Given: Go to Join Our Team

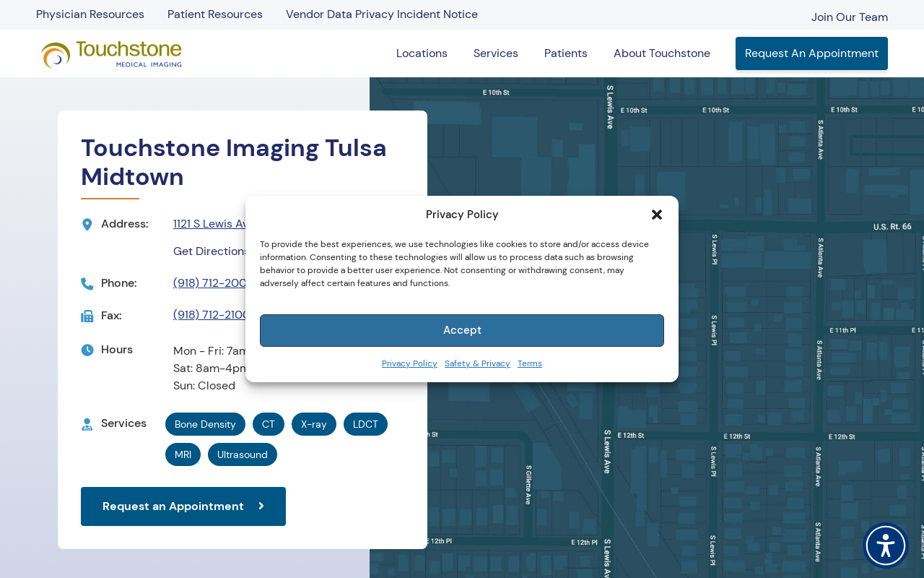Looking at the screenshot, I should [x=850, y=17].
